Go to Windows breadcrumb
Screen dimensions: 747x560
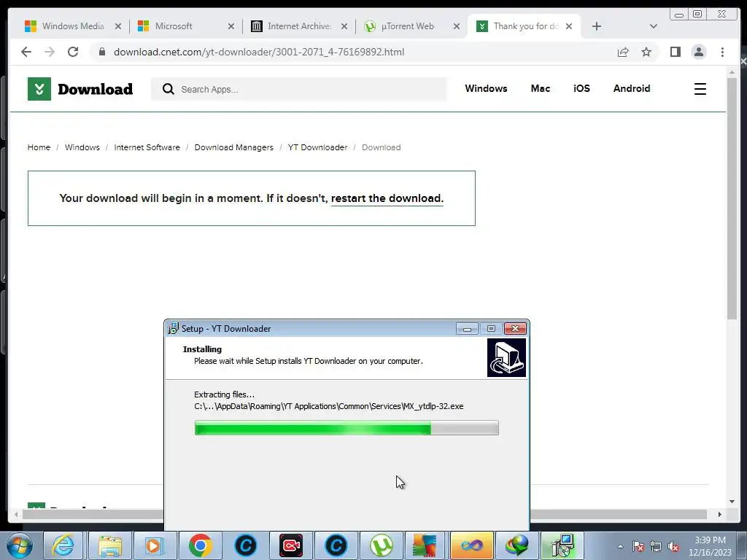[82, 147]
